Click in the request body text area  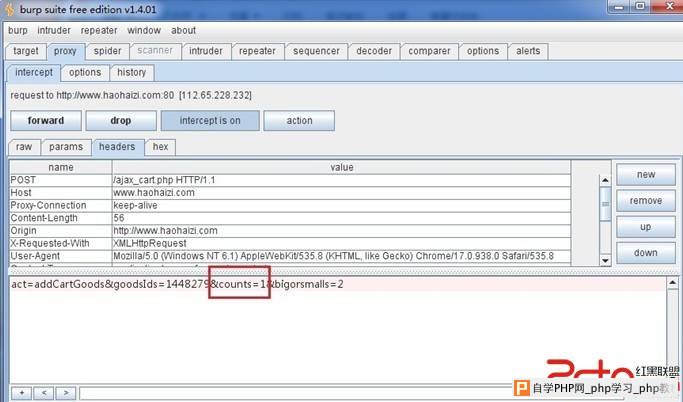pos(338,331)
